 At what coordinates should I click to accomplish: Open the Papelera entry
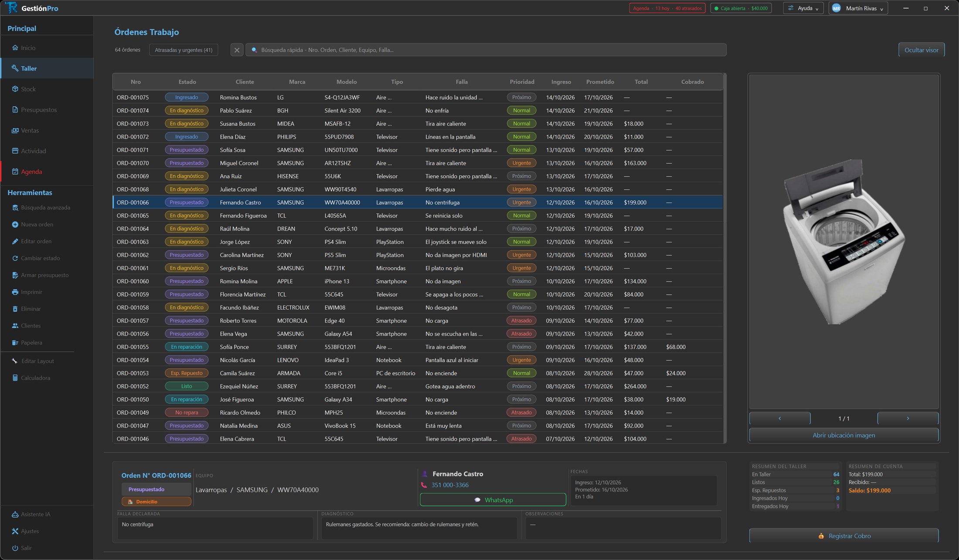pos(27,343)
